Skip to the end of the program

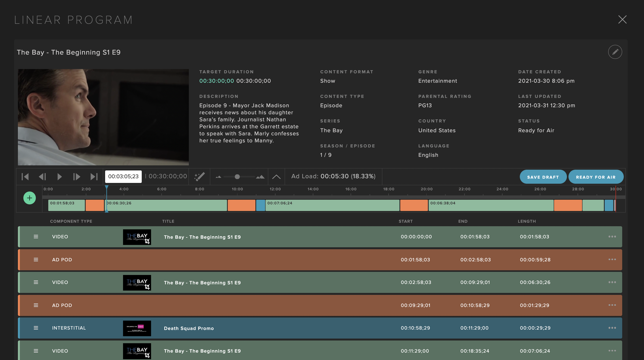pyautogui.click(x=94, y=176)
